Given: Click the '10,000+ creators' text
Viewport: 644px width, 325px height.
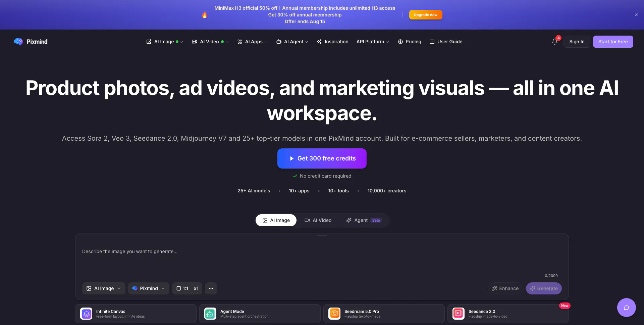Looking at the screenshot, I should [x=387, y=191].
